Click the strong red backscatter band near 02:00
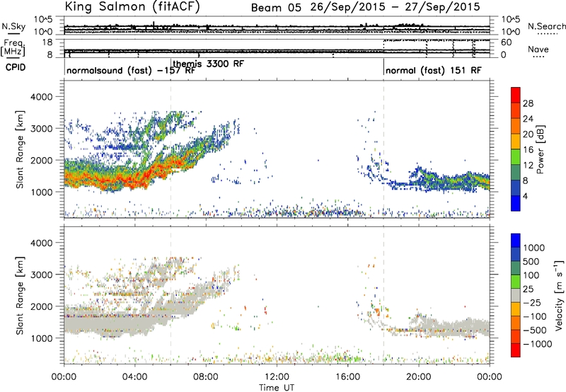 tap(99, 180)
